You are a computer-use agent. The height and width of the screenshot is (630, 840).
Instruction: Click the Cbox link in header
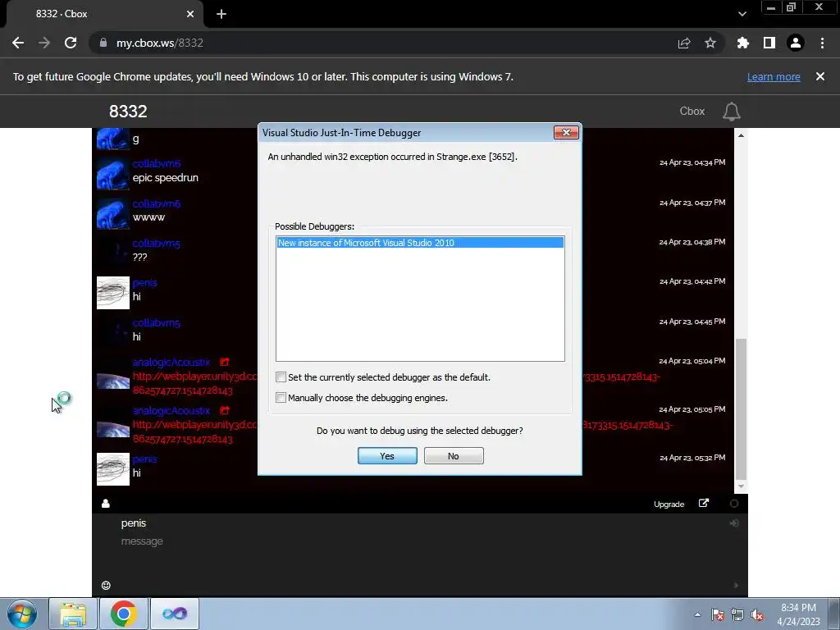pos(692,111)
